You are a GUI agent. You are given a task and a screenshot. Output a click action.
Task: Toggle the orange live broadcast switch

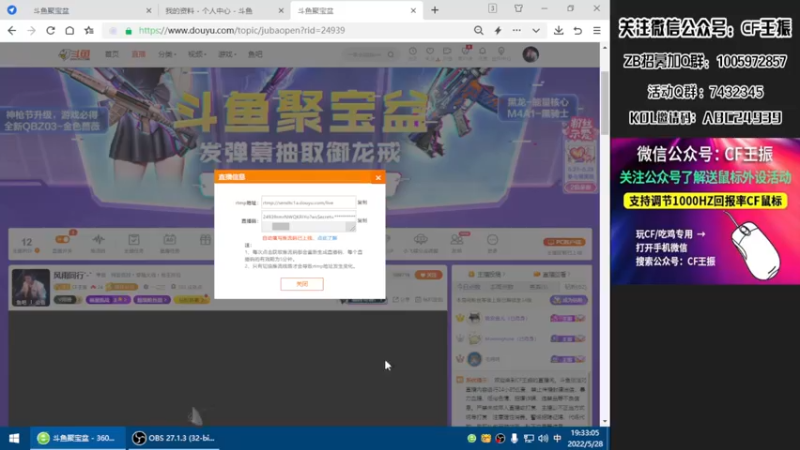pos(62,239)
